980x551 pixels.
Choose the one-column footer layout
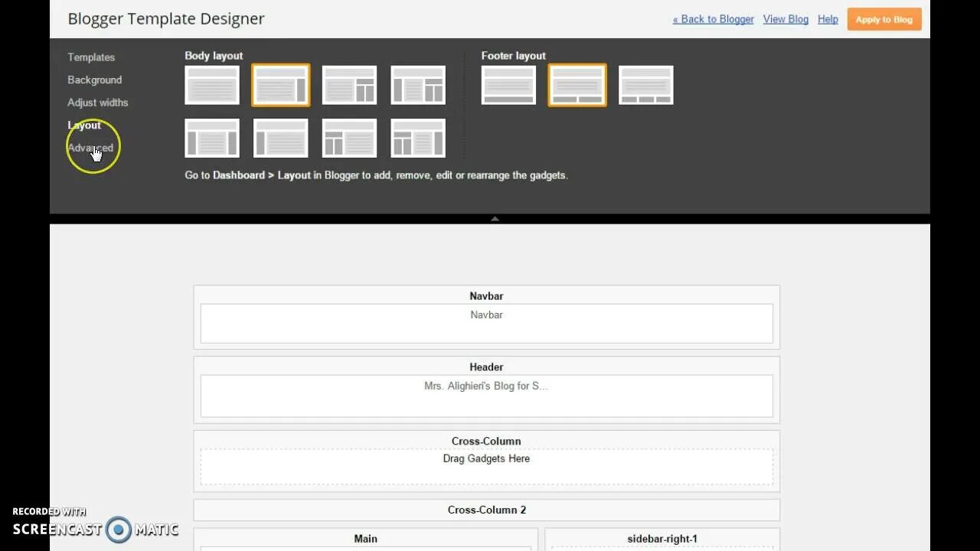[508, 85]
